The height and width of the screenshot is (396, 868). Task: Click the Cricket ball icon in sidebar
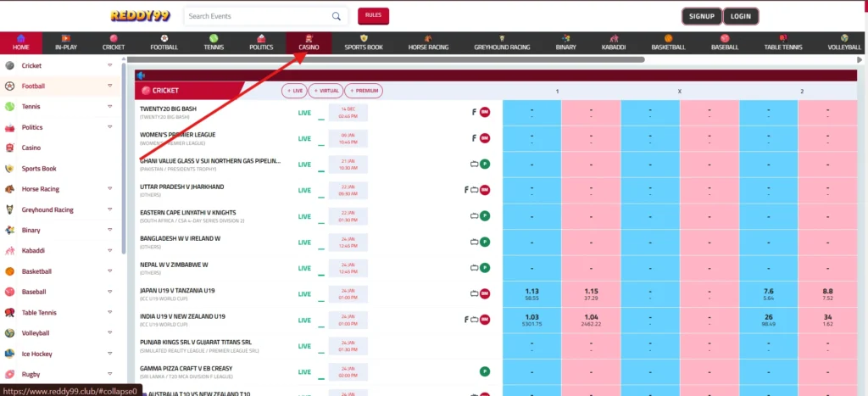click(10, 65)
